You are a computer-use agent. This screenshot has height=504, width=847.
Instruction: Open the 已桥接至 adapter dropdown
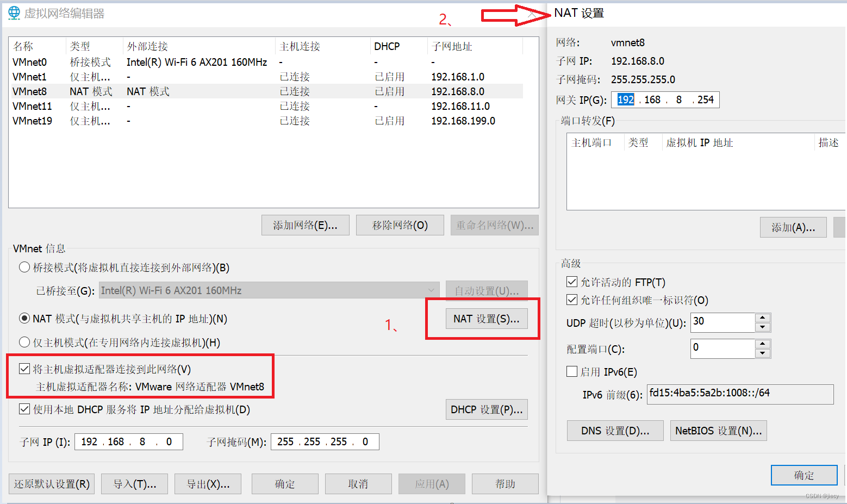pyautogui.click(x=432, y=290)
